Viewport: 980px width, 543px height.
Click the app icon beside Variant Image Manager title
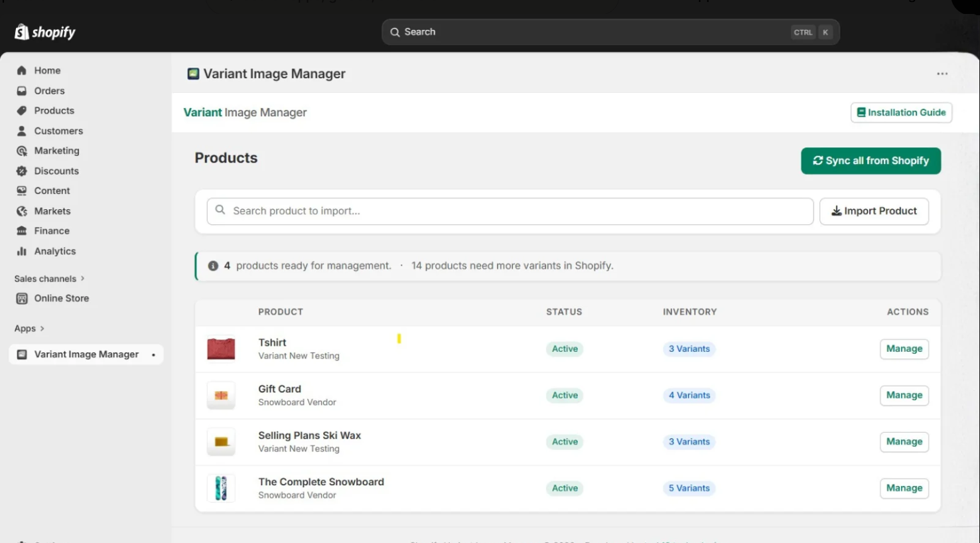click(x=193, y=74)
